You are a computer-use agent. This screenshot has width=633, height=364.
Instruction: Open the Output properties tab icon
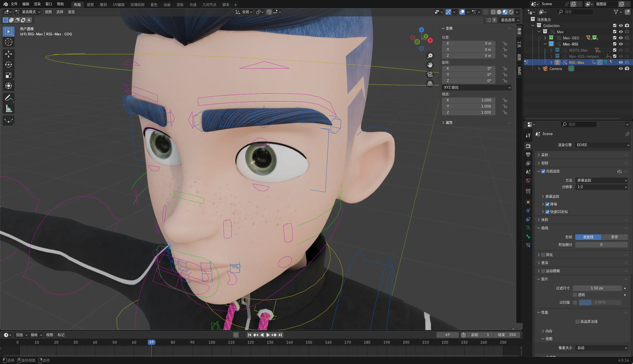[528, 155]
